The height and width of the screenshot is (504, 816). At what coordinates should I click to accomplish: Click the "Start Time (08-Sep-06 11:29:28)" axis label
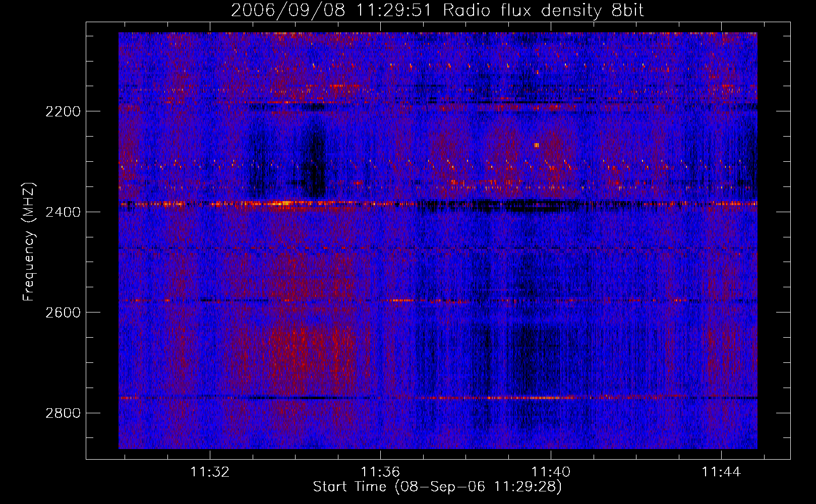tap(437, 487)
